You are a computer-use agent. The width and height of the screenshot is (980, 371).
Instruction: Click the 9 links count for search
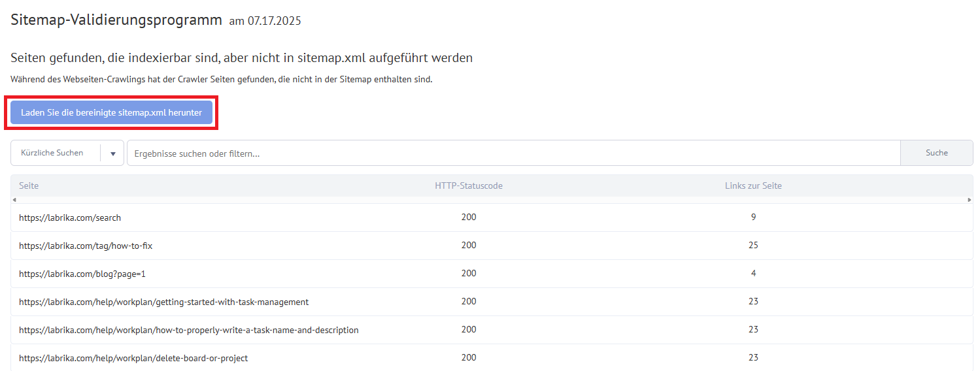coord(753,217)
